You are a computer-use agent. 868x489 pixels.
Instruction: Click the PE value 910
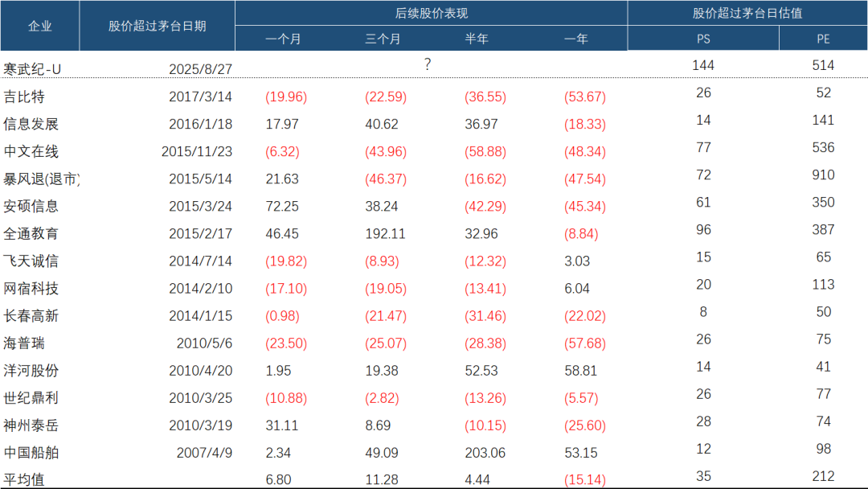point(823,175)
